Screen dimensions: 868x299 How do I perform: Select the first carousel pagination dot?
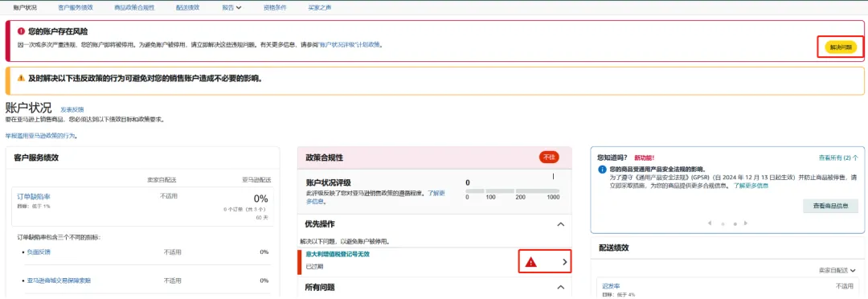[723, 223]
